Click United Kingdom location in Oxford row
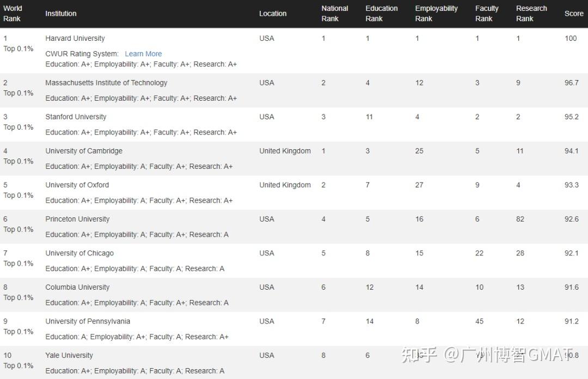588x379 pixels. point(285,185)
